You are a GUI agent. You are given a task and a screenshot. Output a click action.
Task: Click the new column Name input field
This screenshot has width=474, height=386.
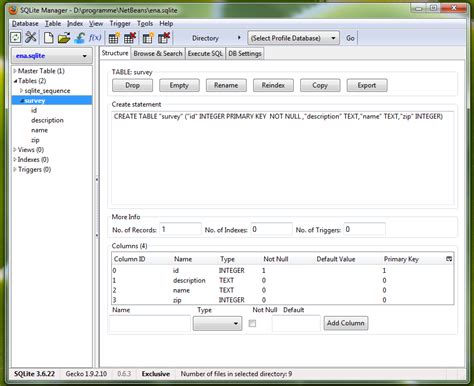[150, 323]
